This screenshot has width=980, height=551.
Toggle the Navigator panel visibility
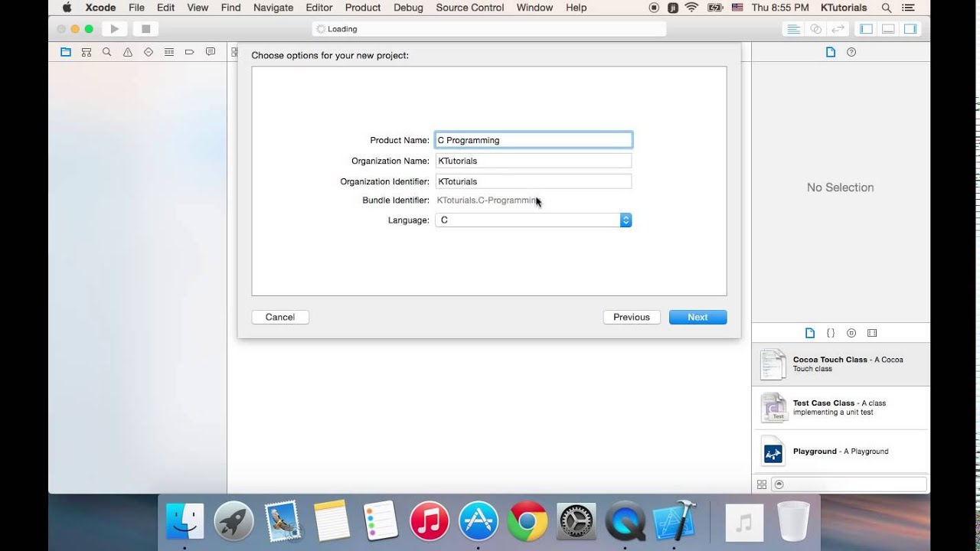(867, 29)
